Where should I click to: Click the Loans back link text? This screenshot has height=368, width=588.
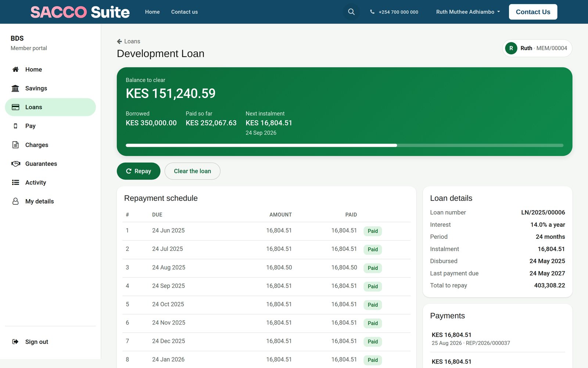(x=132, y=41)
